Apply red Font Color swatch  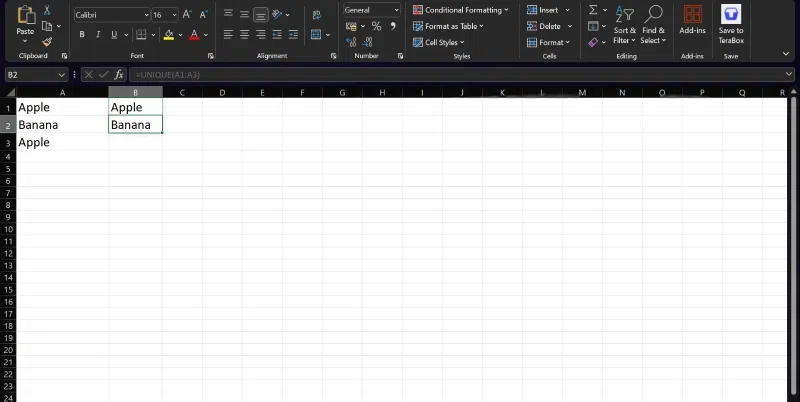(x=194, y=35)
